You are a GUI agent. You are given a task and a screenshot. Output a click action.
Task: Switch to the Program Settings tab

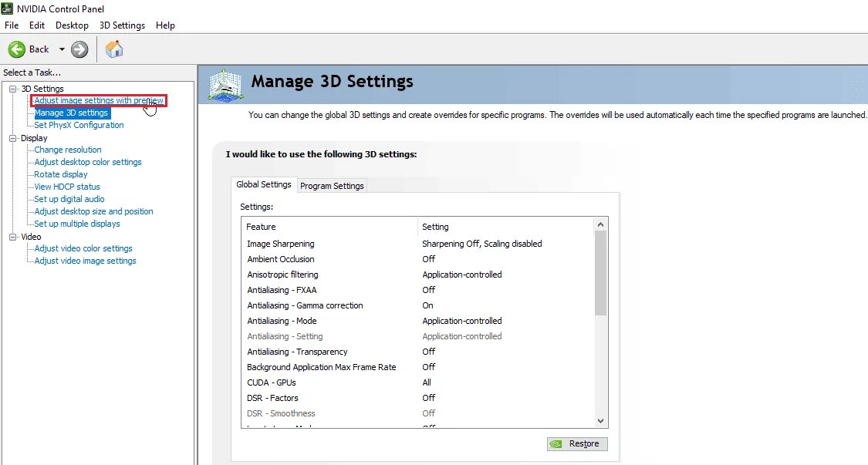[332, 186]
